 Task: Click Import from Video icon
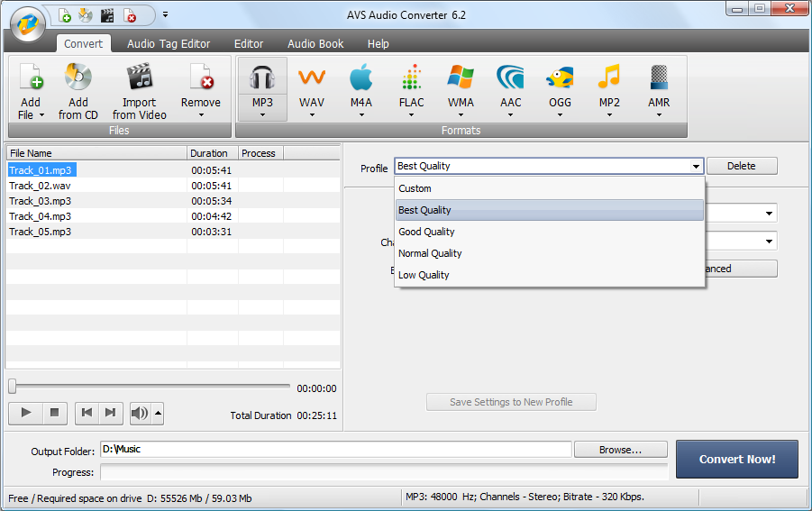[x=139, y=78]
